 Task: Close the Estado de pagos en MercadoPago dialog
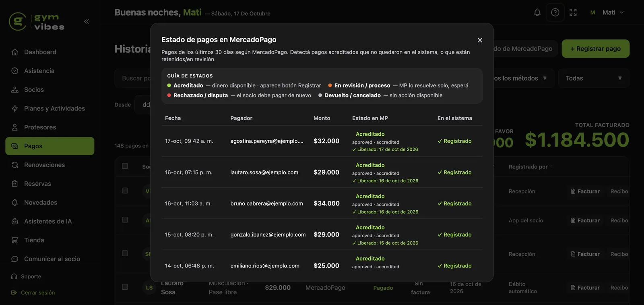(x=480, y=40)
